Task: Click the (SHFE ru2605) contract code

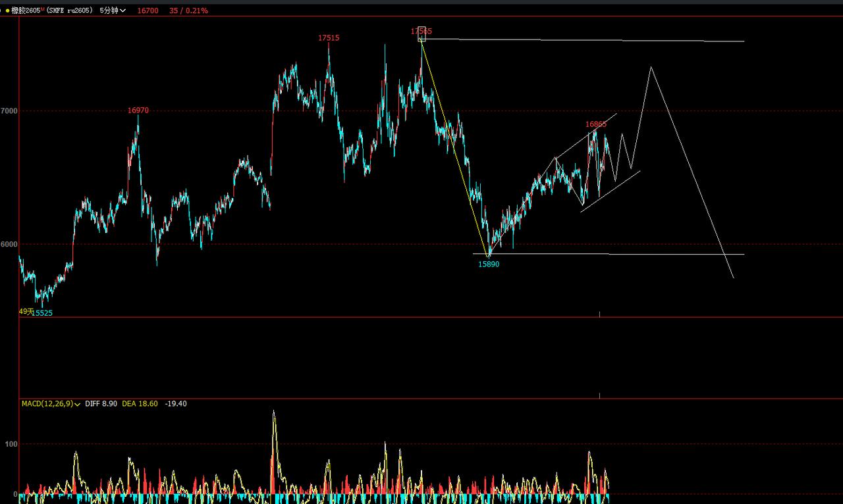Action: (69, 11)
